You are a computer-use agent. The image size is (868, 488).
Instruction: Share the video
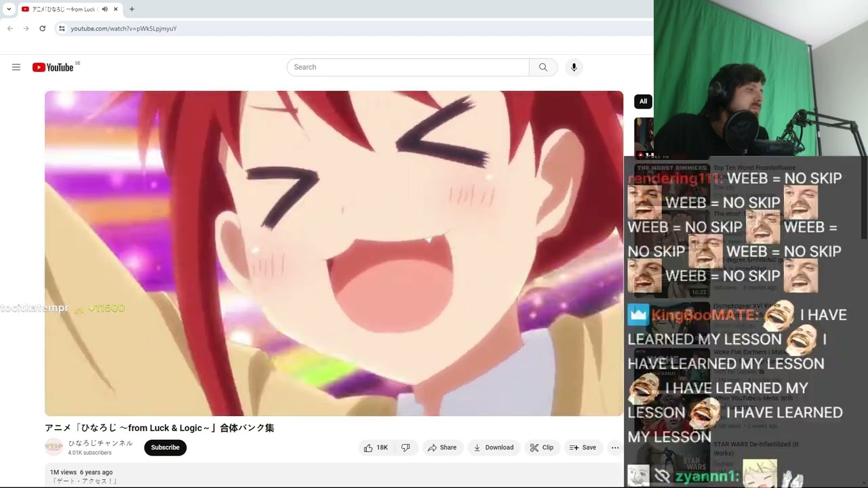click(441, 447)
